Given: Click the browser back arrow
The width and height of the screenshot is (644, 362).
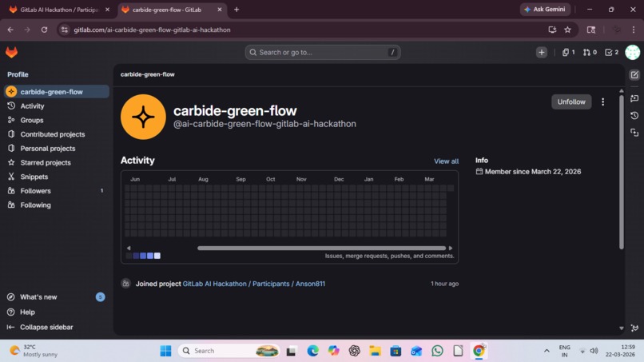Looking at the screenshot, I should [10, 30].
